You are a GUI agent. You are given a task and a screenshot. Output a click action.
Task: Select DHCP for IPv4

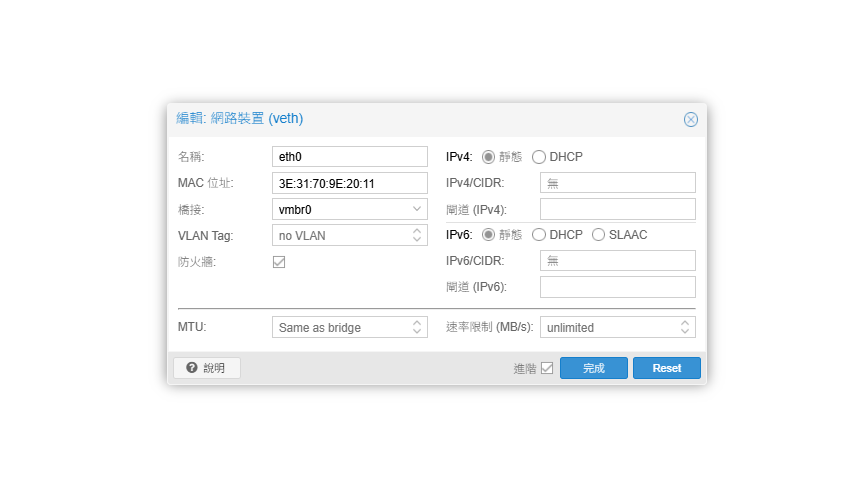[x=539, y=157]
